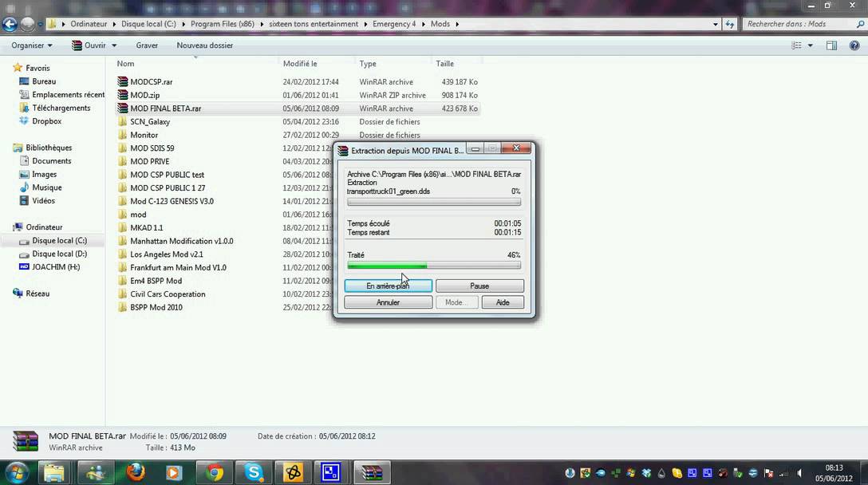Viewport: 868px width, 485px height.
Task: Select the MODCSP.rar archive icon
Action: click(x=122, y=81)
